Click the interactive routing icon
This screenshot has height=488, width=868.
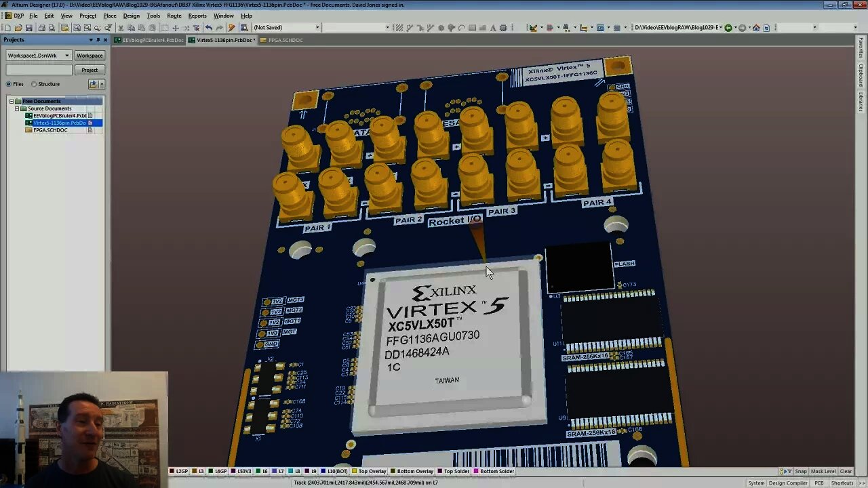pos(410,28)
